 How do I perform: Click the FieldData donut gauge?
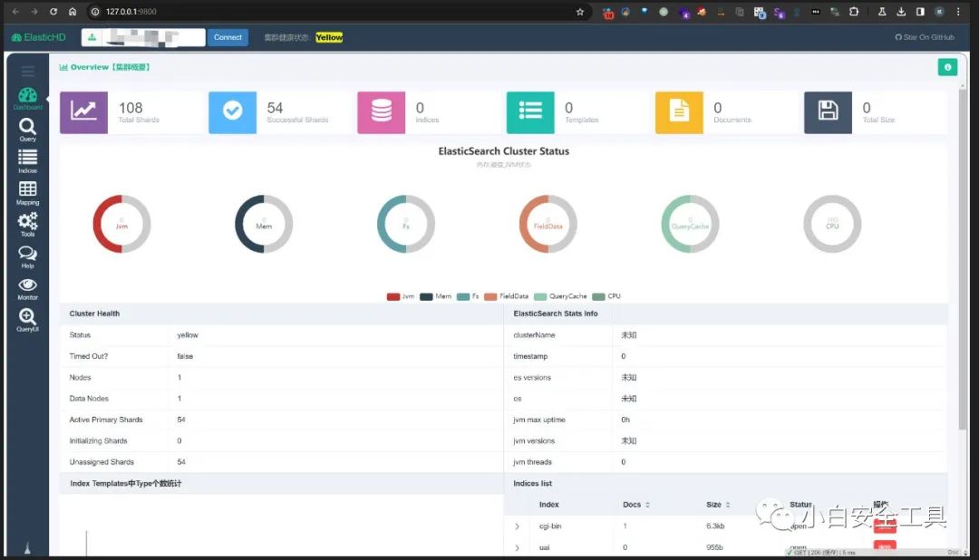pos(548,224)
